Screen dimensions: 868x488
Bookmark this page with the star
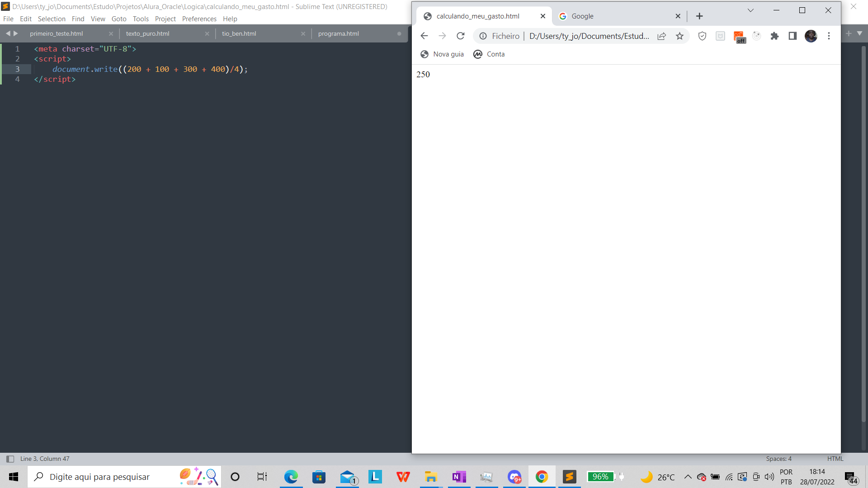pyautogui.click(x=679, y=36)
